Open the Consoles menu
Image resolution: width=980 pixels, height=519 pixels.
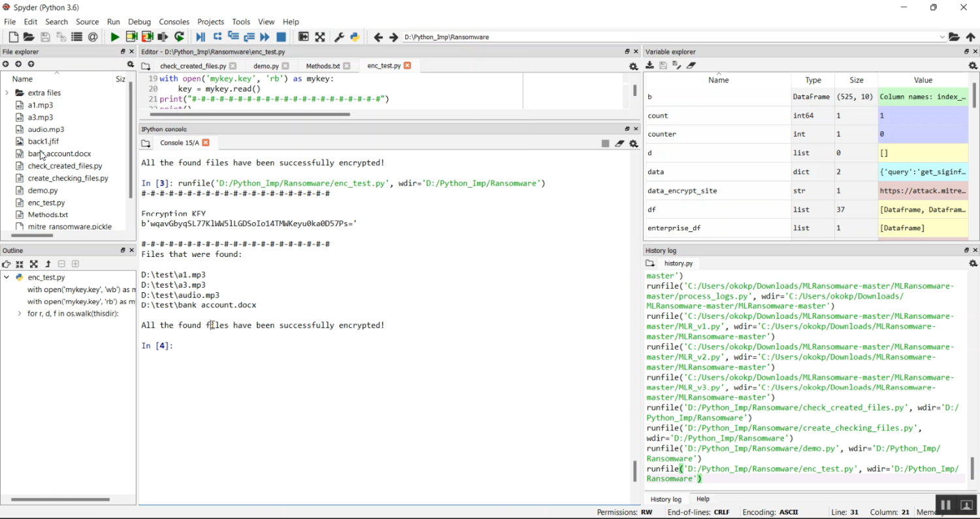(x=174, y=22)
